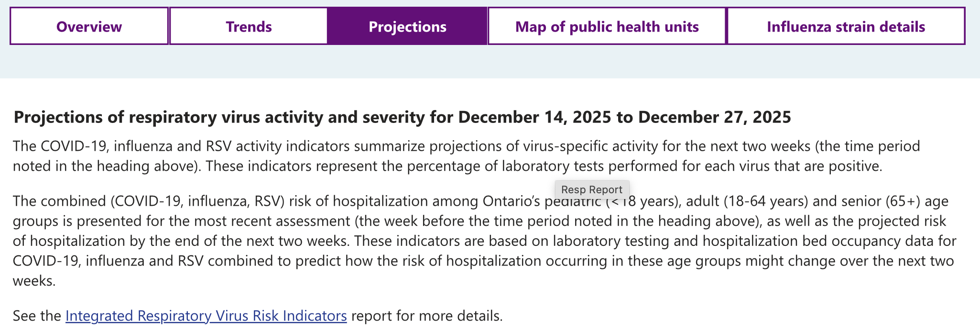Click the word "See" before the link

coord(23,316)
